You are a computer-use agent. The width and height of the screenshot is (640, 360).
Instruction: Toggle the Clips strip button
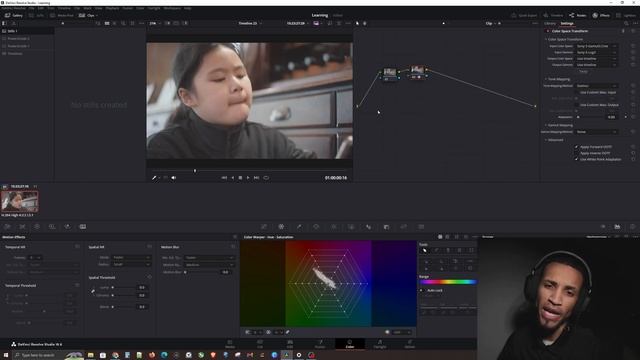tap(88, 16)
